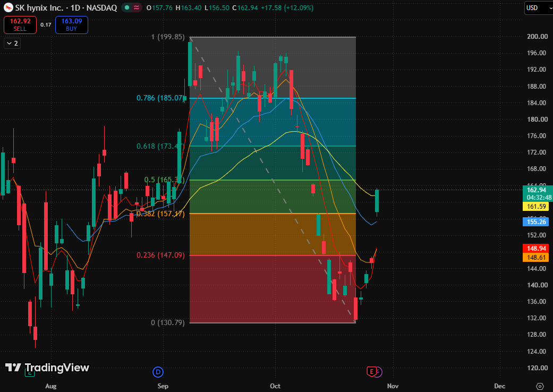553x392 pixels.
Task: Select the Fibonacci 0.382 (157.17) level label
Action: tap(160, 214)
